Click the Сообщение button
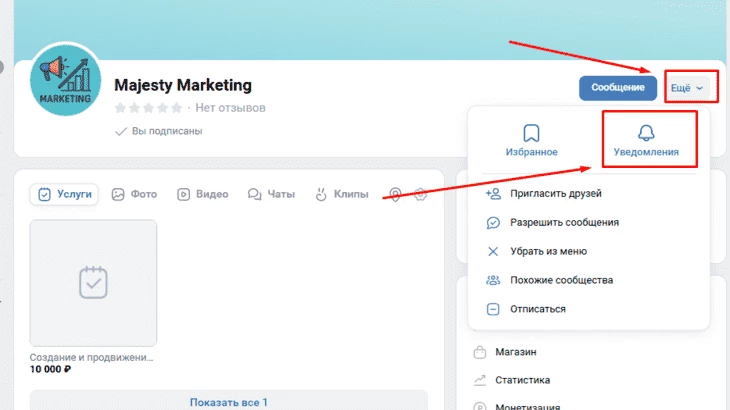Screen dimensions: 730x410 click(x=618, y=87)
